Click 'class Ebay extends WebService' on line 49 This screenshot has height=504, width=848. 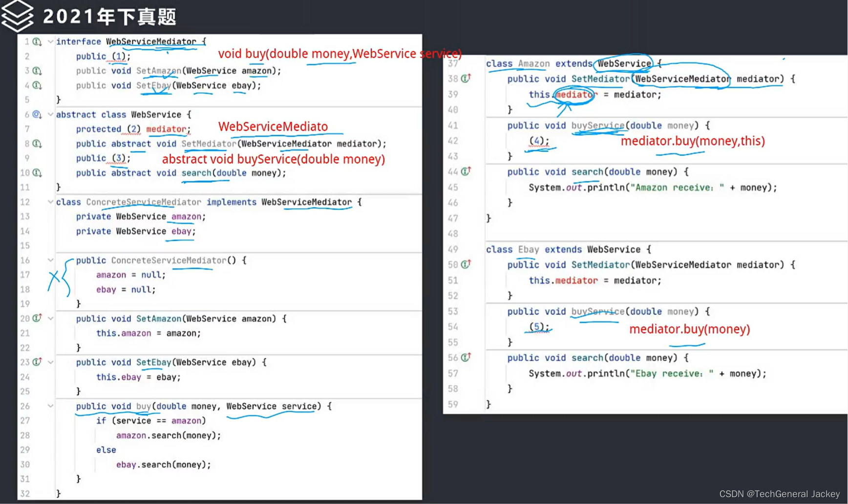(563, 249)
